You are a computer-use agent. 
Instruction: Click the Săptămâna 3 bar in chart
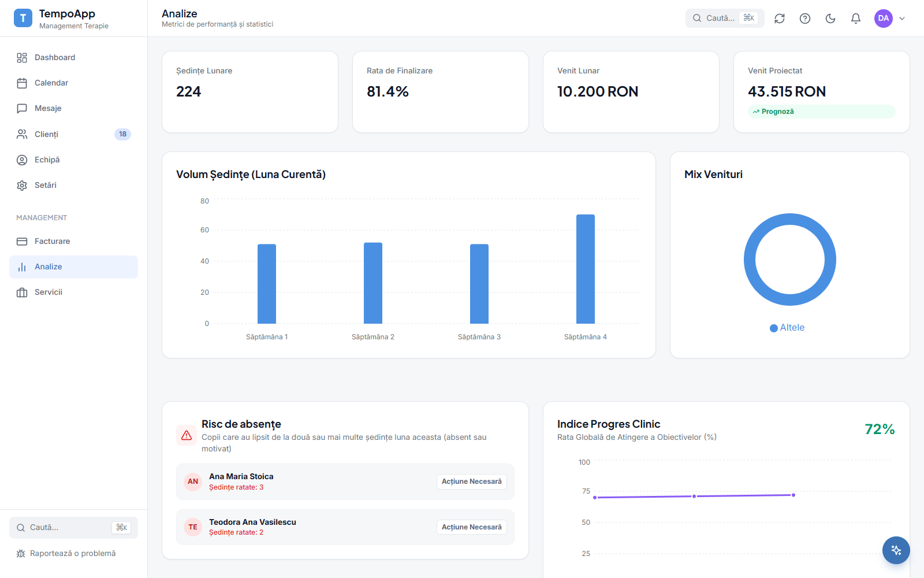pos(479,284)
